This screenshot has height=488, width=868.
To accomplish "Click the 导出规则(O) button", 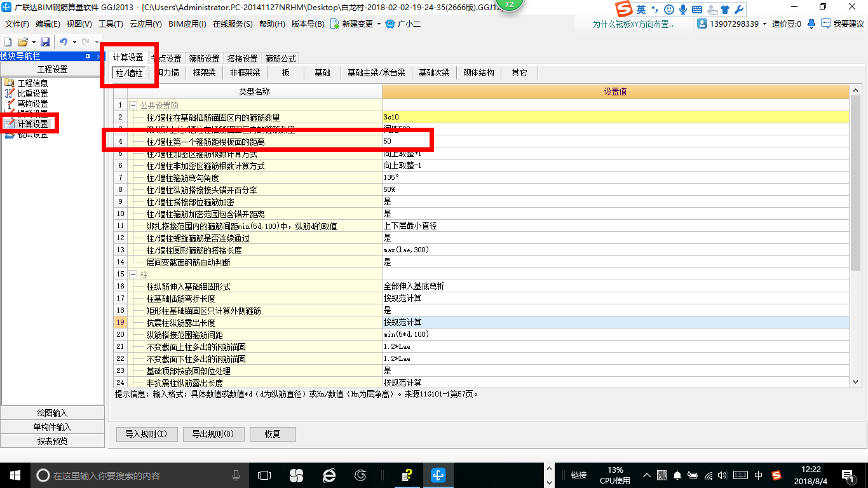I will (x=213, y=435).
